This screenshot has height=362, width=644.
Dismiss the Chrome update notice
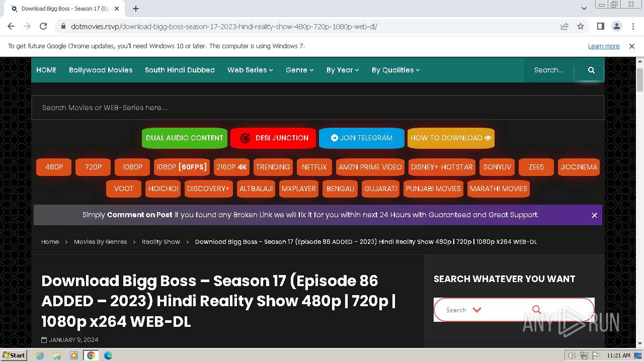tap(632, 46)
